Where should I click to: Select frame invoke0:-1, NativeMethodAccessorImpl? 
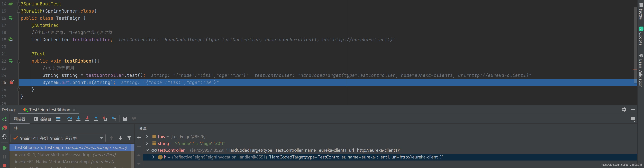(70, 155)
